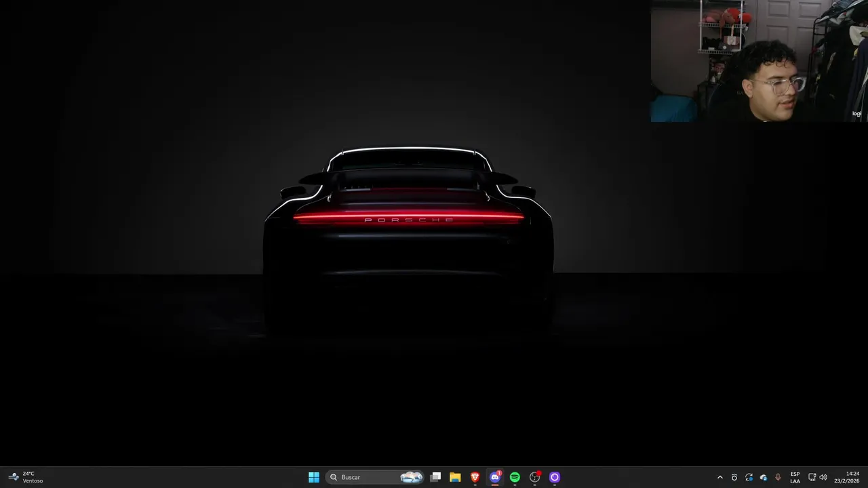Open the OneDrive cloud tray icon
Image resolution: width=868 pixels, height=488 pixels.
(x=764, y=477)
